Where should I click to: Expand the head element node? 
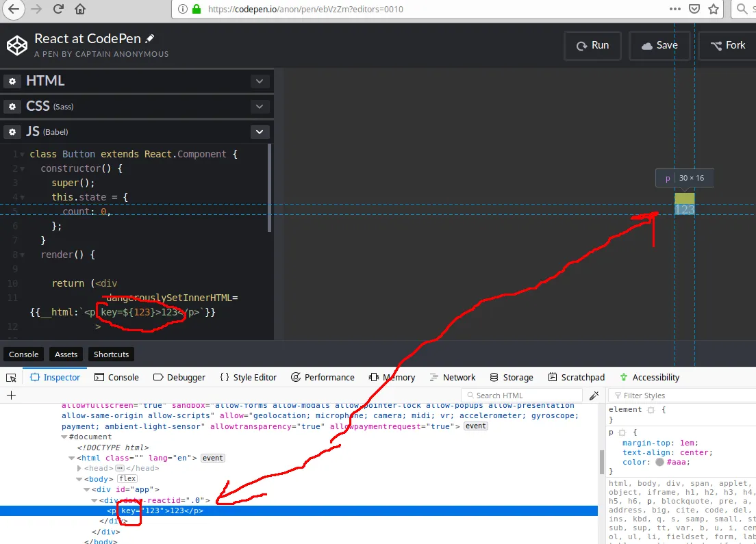click(x=79, y=468)
